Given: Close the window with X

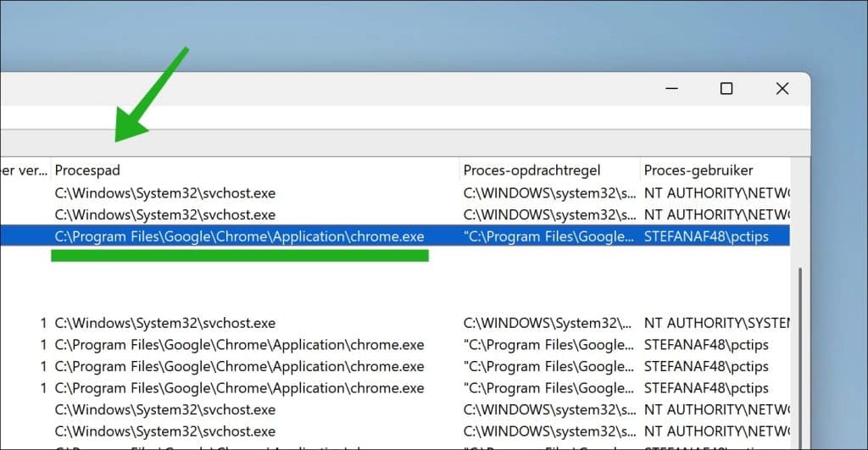Looking at the screenshot, I should tap(782, 89).
